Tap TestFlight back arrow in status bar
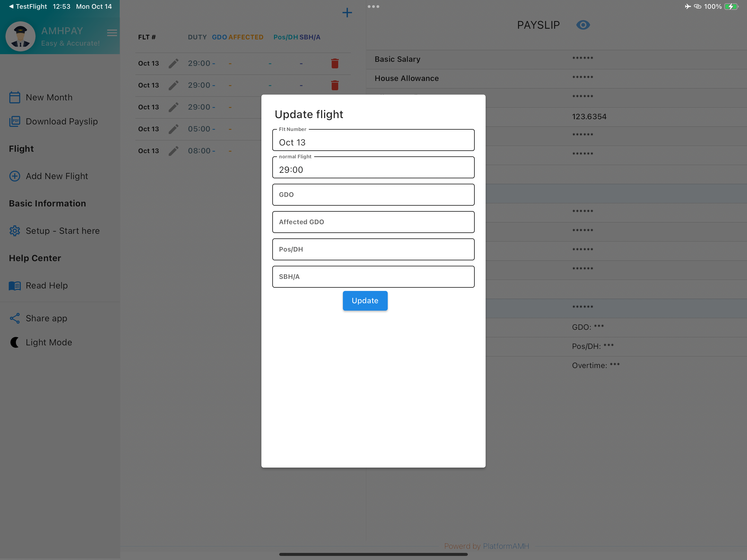The height and width of the screenshot is (560, 747). click(x=28, y=6)
